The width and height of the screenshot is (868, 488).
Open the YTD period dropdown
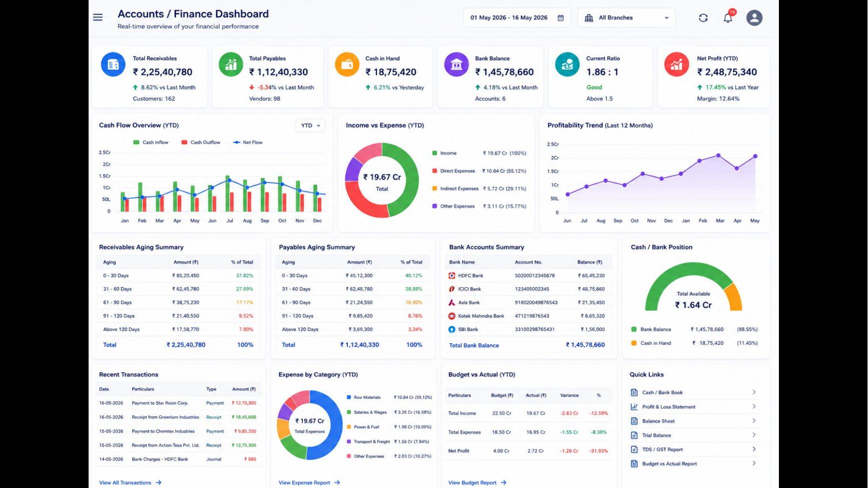tap(310, 126)
